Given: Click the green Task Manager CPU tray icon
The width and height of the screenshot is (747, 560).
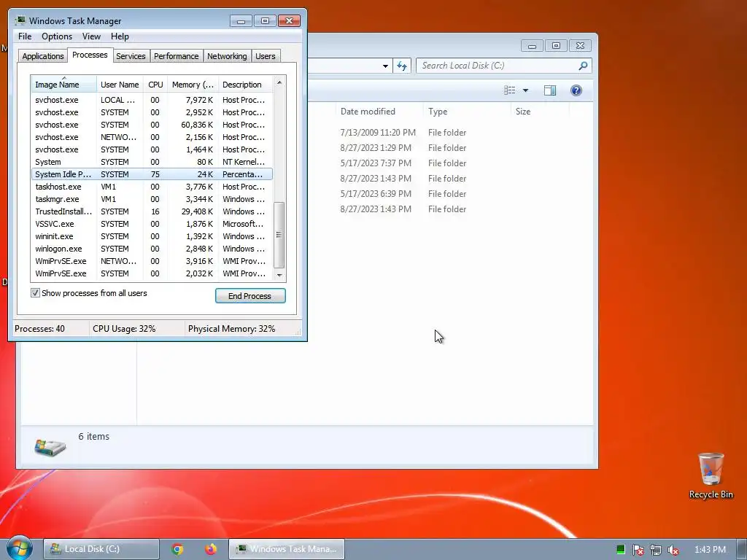Looking at the screenshot, I should coord(620,550).
